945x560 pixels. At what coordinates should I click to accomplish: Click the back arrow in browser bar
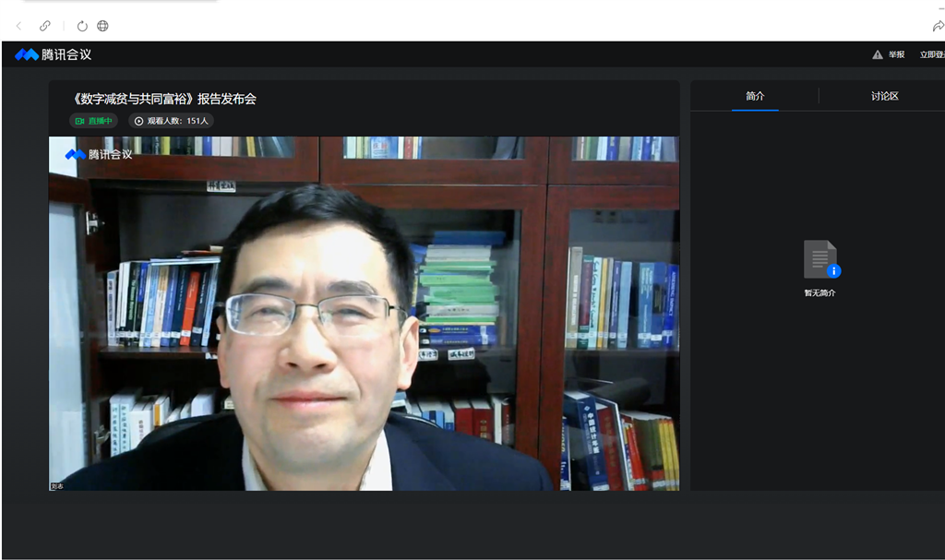pos(18,26)
